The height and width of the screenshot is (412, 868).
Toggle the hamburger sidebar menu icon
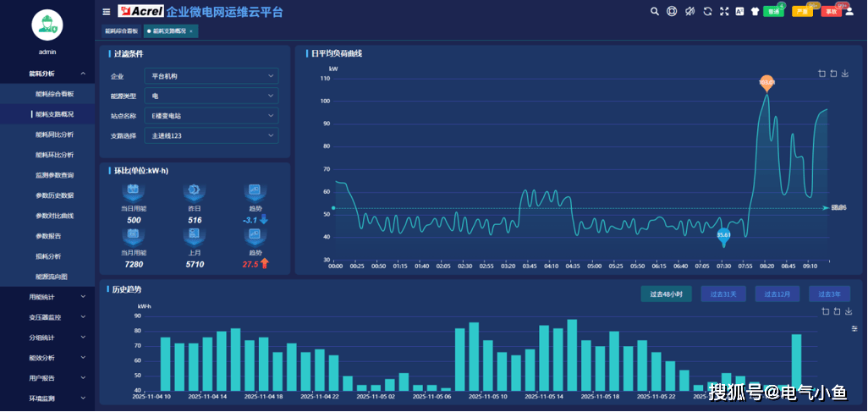[107, 12]
